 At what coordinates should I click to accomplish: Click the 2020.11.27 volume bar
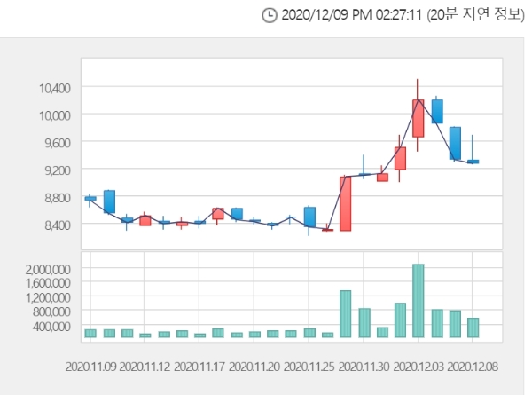[345, 314]
